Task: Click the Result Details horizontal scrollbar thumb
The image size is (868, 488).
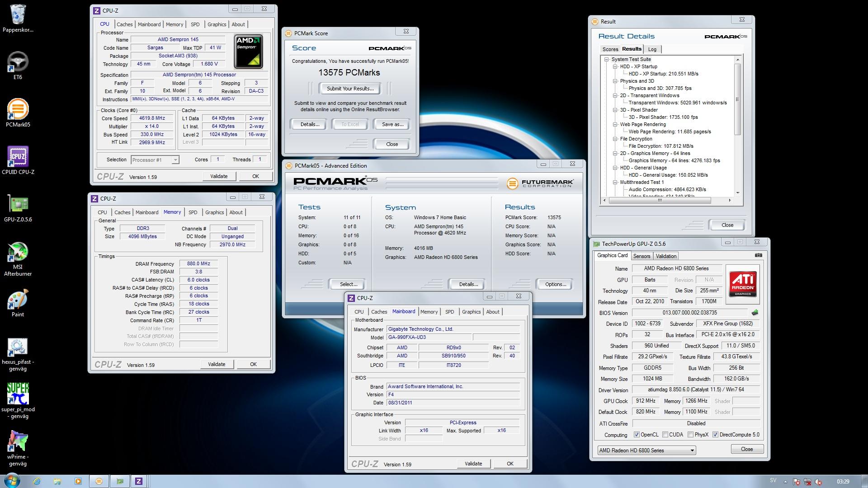Action: pyautogui.click(x=660, y=200)
